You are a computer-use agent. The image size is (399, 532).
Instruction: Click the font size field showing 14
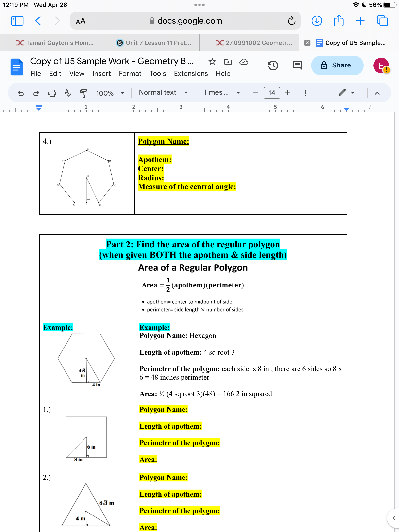272,93
